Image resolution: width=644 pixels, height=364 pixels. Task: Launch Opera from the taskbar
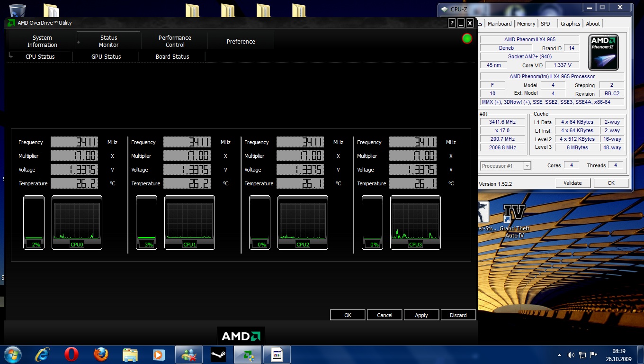(x=72, y=355)
